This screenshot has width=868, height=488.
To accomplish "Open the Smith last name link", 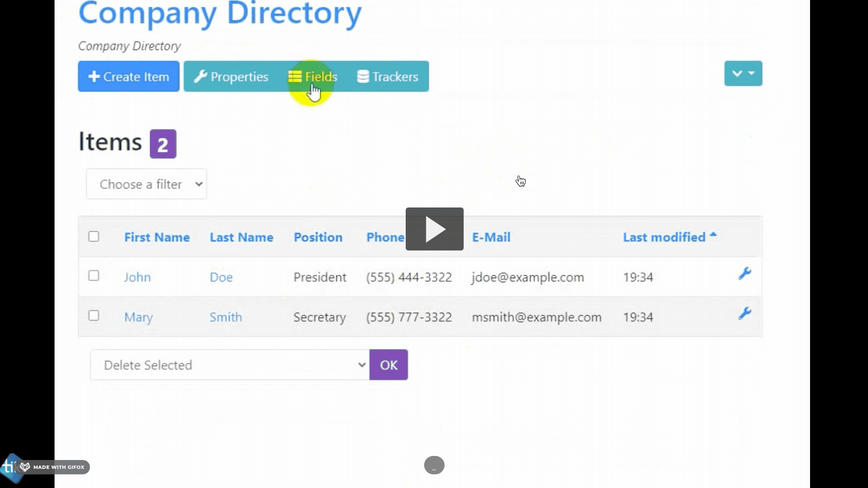I will (x=226, y=317).
